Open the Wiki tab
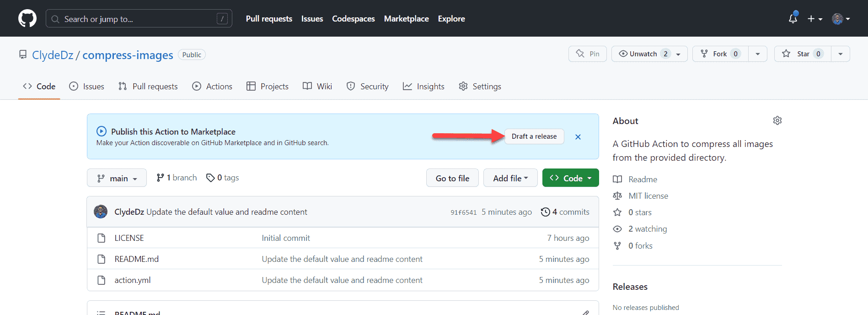This screenshot has height=315, width=868. click(x=317, y=87)
